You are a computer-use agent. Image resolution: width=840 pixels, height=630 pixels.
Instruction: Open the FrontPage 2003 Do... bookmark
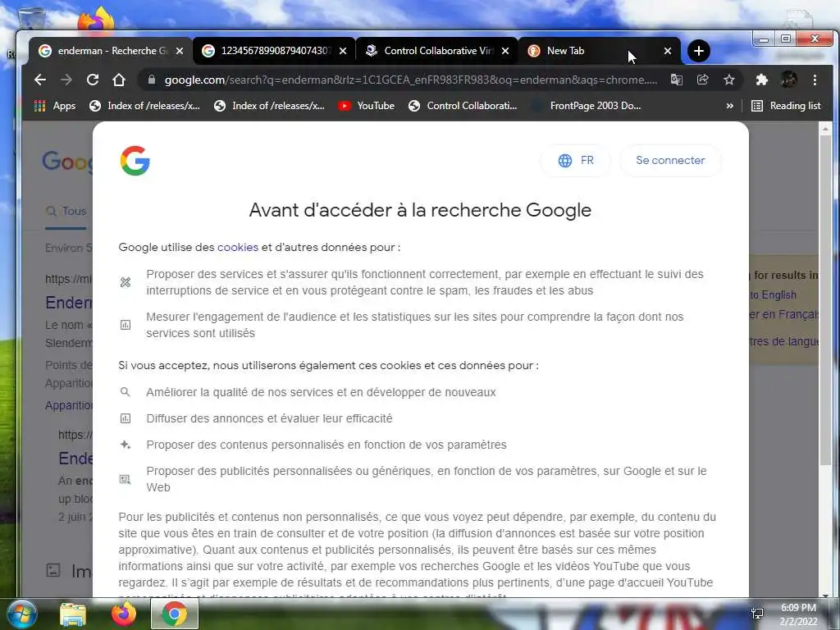point(586,106)
